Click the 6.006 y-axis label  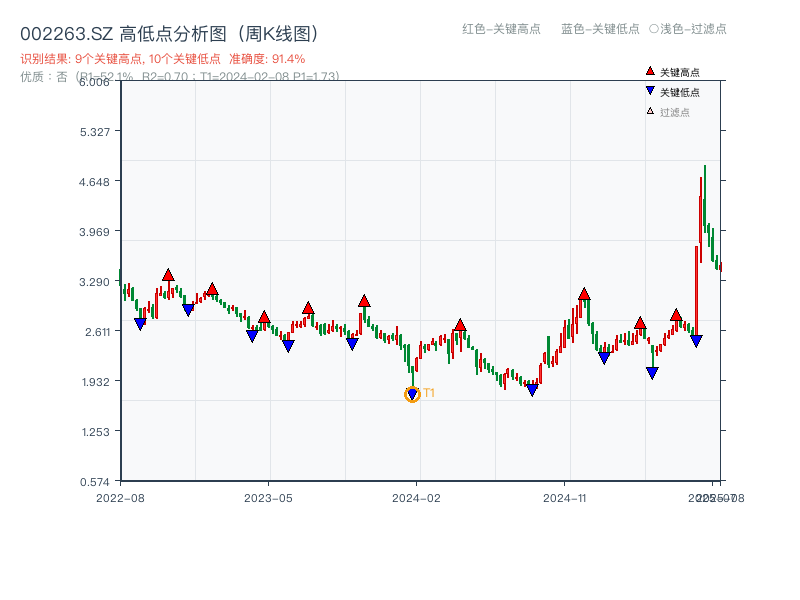tap(94, 82)
